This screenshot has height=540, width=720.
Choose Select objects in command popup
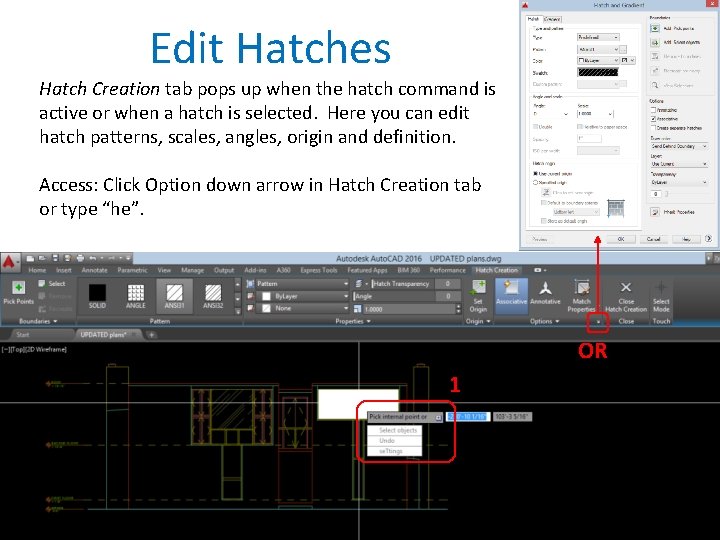(x=394, y=430)
